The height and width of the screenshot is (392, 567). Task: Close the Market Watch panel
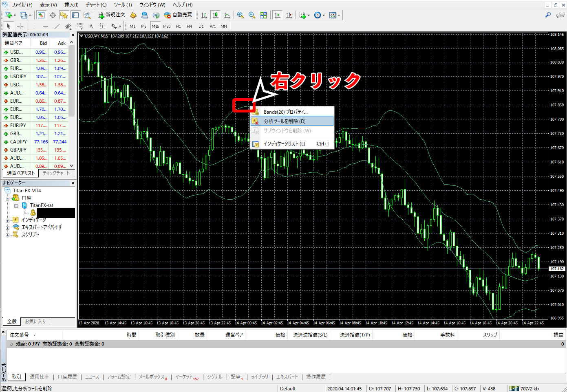pos(73,35)
